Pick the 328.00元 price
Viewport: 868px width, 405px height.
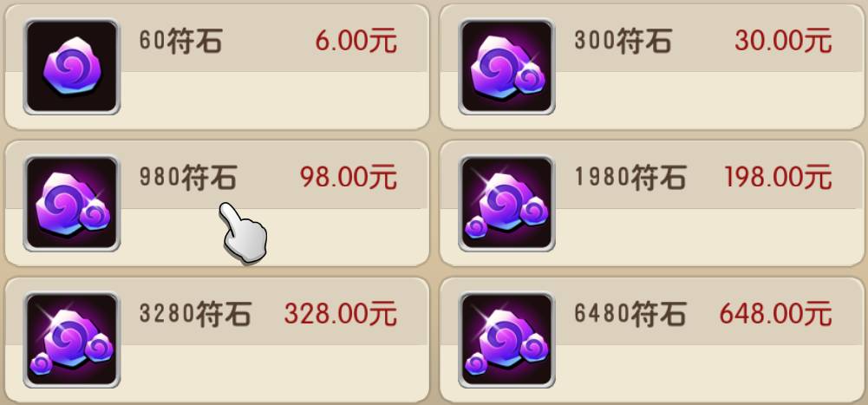coord(341,314)
